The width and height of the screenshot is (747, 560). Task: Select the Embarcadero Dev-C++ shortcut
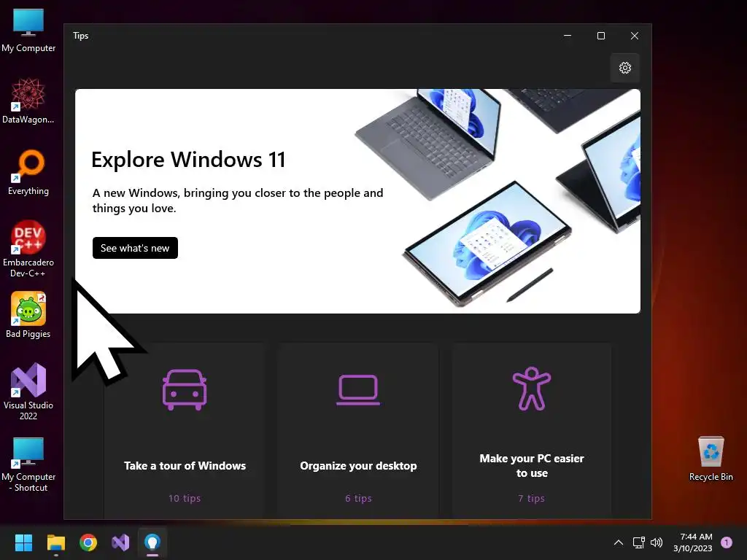click(28, 249)
